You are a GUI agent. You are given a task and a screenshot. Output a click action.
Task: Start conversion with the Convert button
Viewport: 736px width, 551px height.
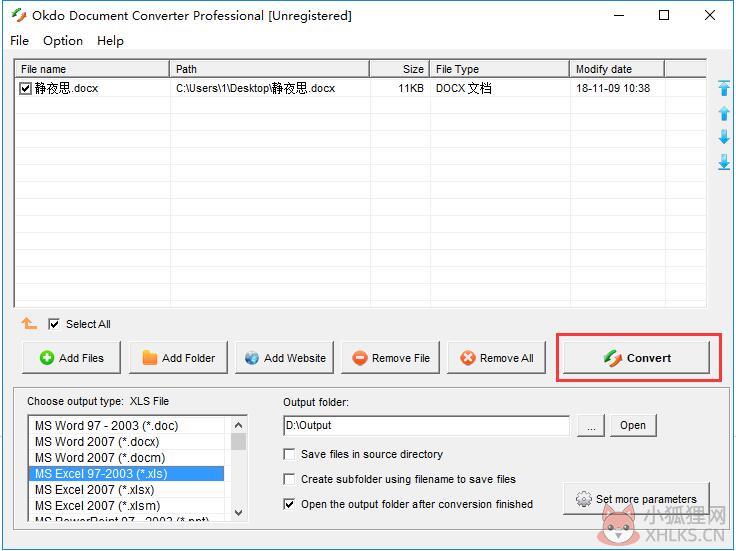click(x=636, y=358)
